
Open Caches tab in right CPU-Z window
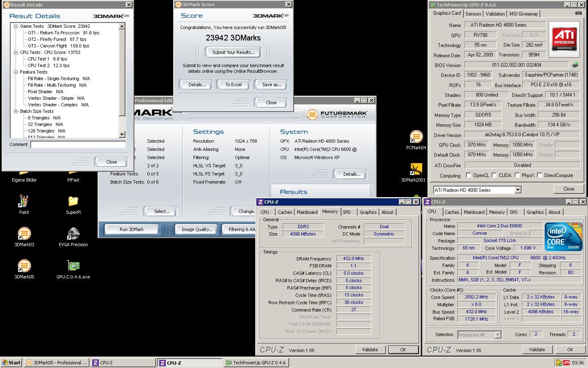click(452, 212)
